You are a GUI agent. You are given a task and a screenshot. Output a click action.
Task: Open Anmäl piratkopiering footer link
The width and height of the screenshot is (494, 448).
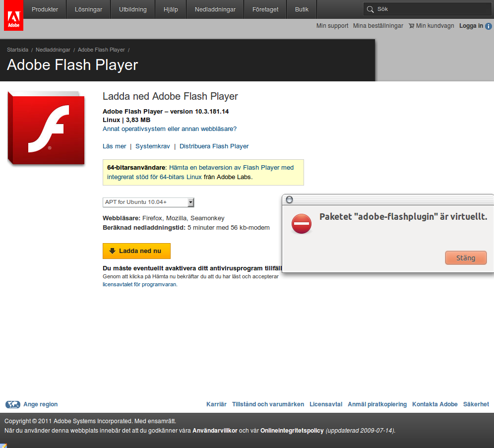point(377,404)
